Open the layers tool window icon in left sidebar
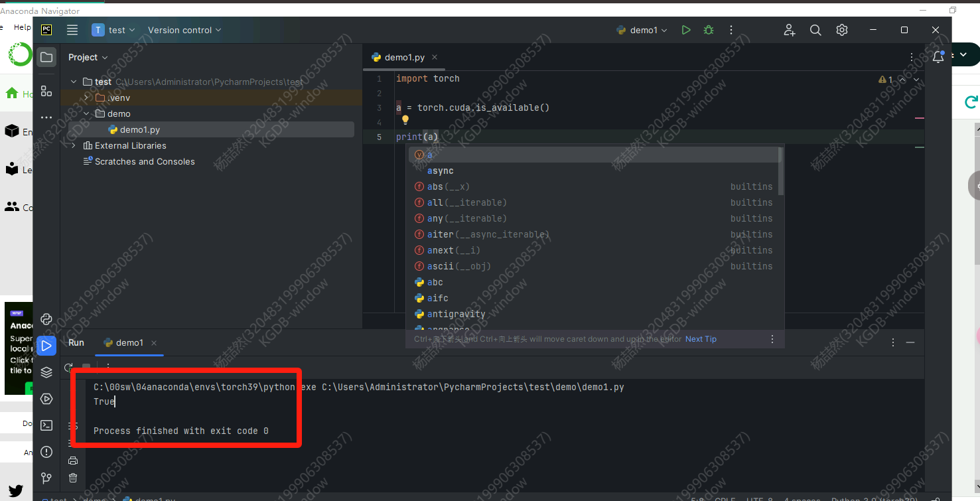This screenshot has width=980, height=501. (x=46, y=372)
